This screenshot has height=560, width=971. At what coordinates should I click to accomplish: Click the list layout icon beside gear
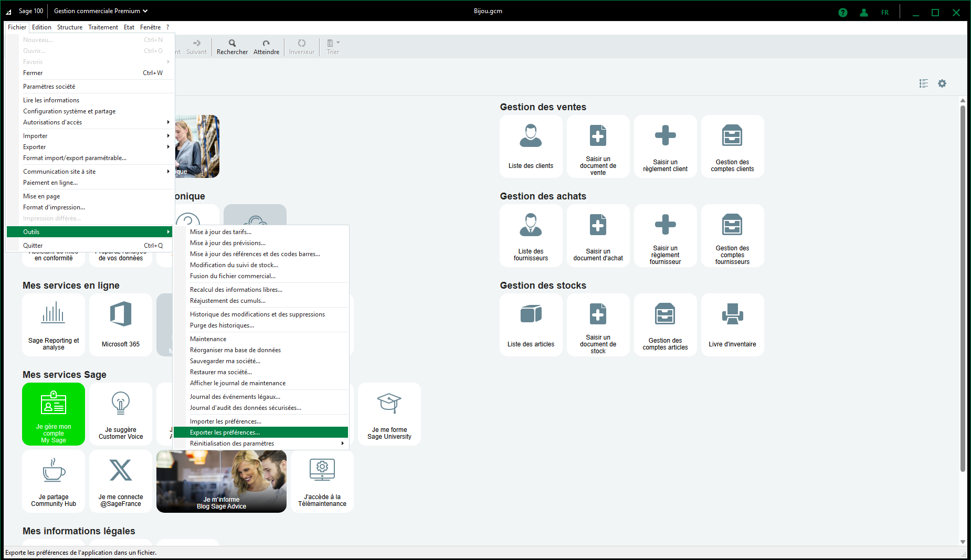[924, 83]
